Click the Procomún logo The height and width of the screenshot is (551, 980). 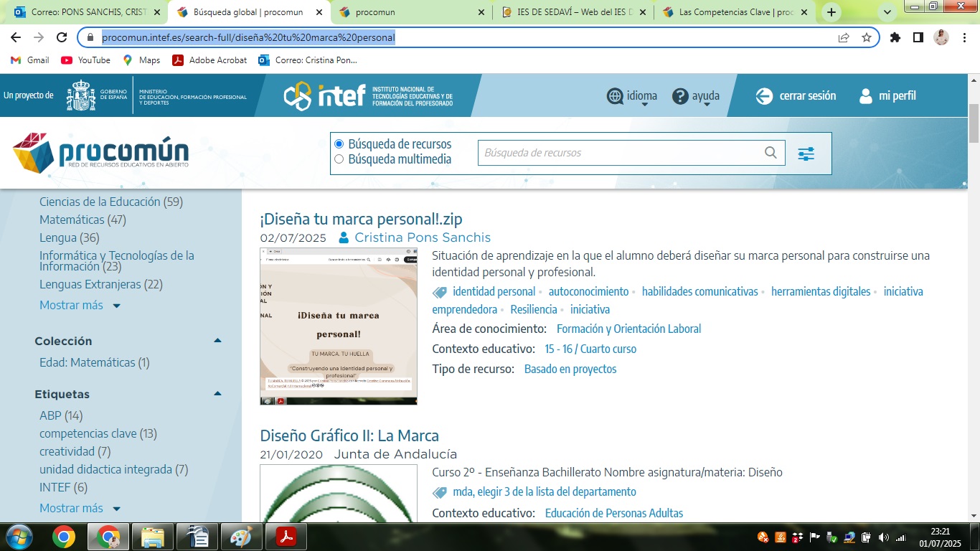tap(101, 153)
